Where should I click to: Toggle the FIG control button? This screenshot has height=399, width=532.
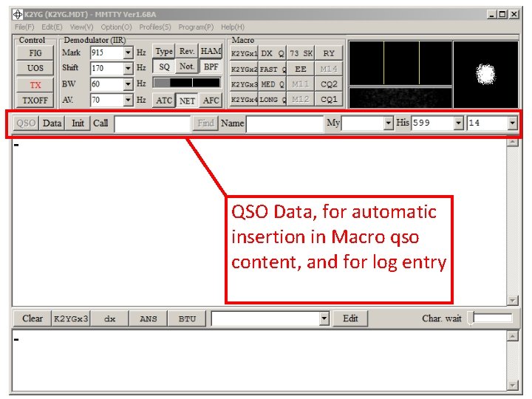pyautogui.click(x=35, y=53)
